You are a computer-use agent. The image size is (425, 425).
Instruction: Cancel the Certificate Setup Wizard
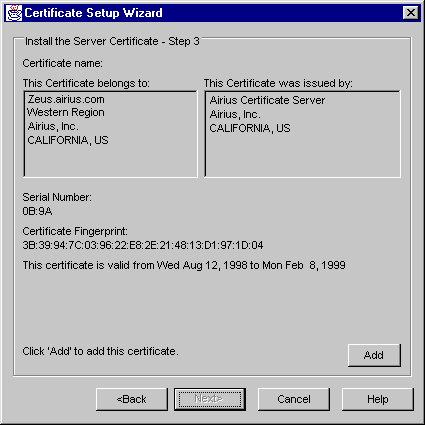[294, 399]
